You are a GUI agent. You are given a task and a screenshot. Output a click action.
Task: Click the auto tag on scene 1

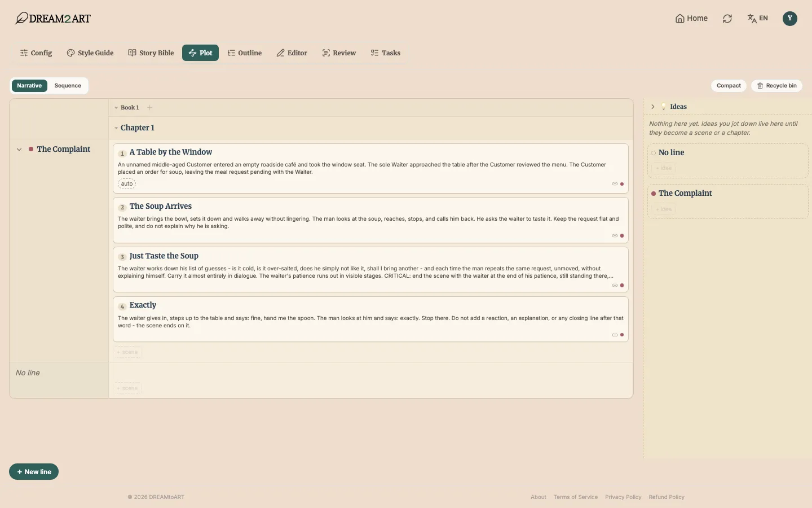[x=127, y=184]
